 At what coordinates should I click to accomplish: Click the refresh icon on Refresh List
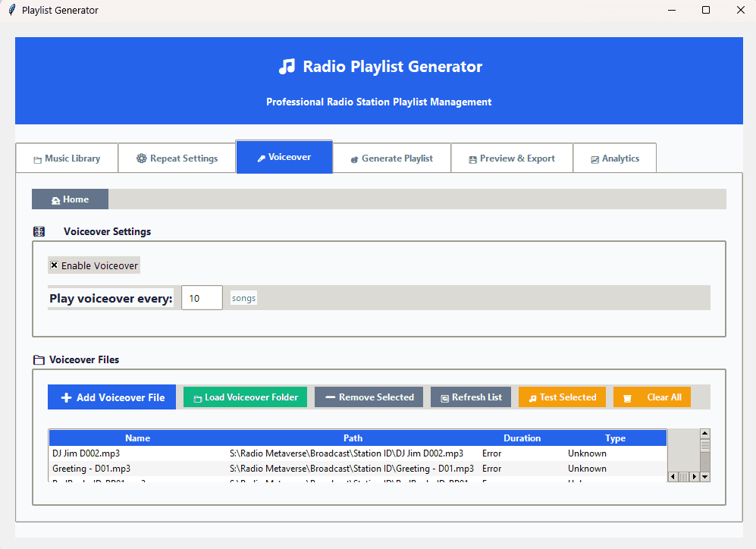[446, 397]
